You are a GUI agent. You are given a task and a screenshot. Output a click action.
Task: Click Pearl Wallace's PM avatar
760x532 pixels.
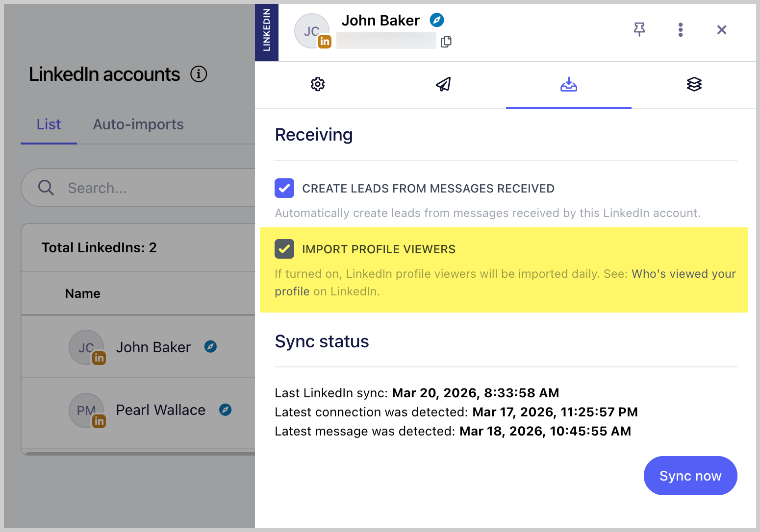(x=86, y=411)
